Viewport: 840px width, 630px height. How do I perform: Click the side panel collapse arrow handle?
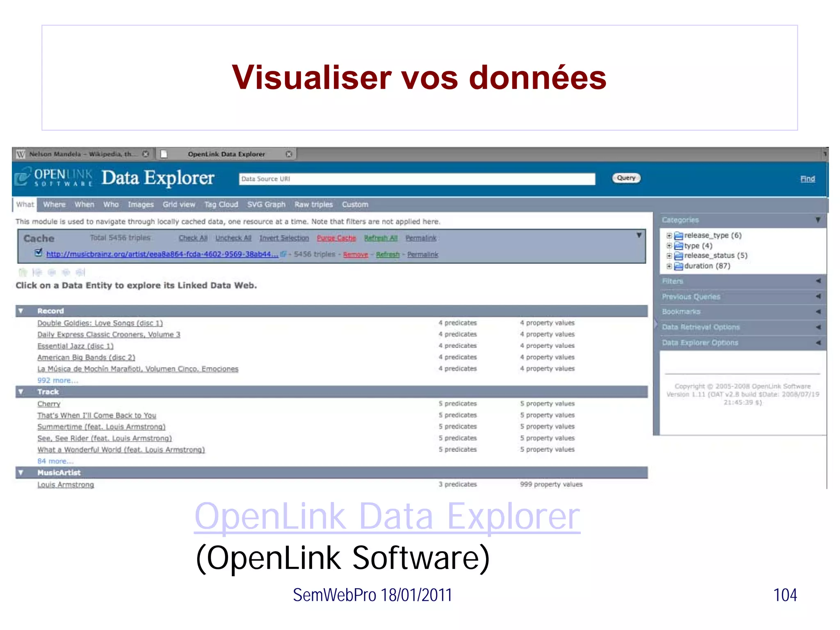(x=655, y=324)
